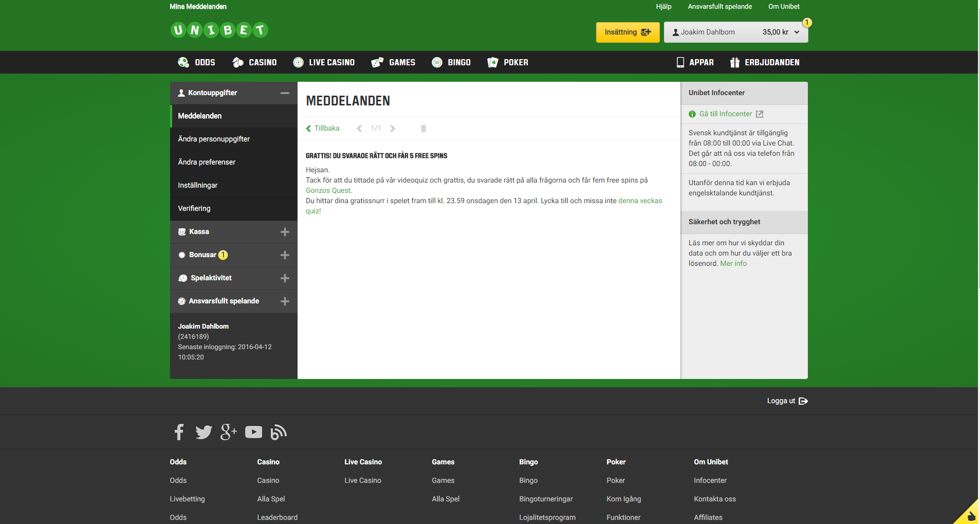The height and width of the screenshot is (524, 980).
Task: Click the Live Casino roulette icon
Action: (298, 62)
